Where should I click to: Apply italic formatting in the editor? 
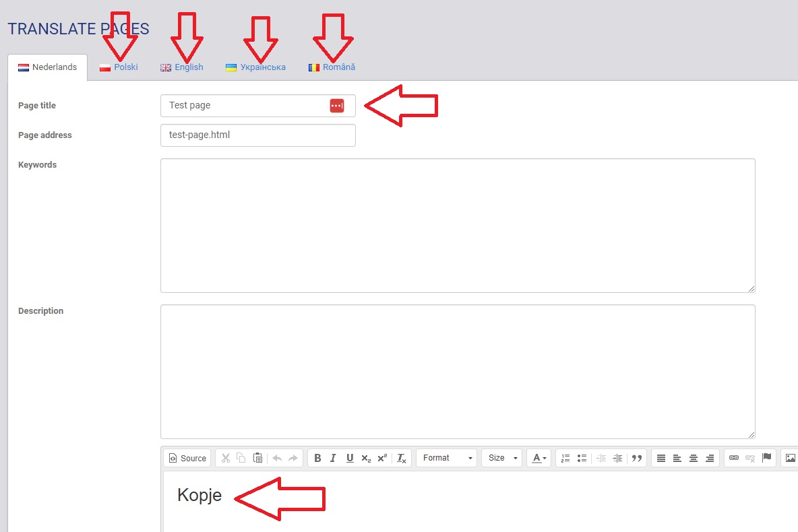333,458
